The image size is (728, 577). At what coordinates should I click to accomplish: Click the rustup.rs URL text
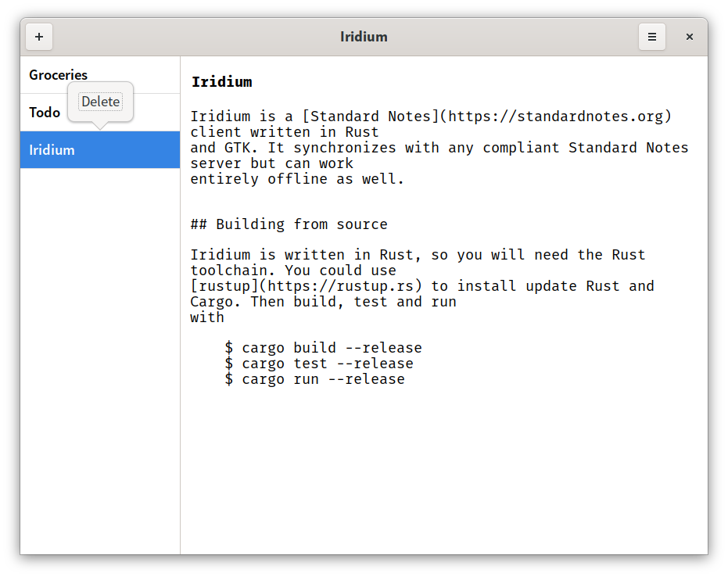[x=340, y=286]
